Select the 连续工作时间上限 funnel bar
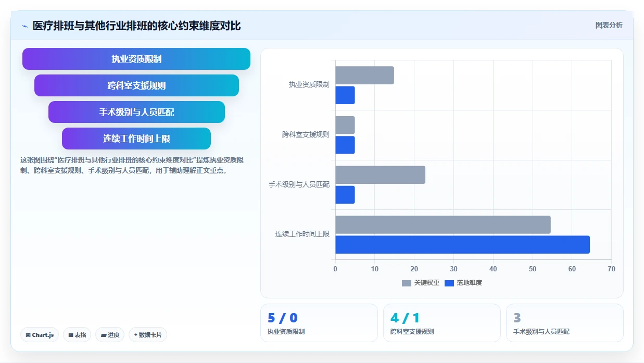 click(136, 139)
